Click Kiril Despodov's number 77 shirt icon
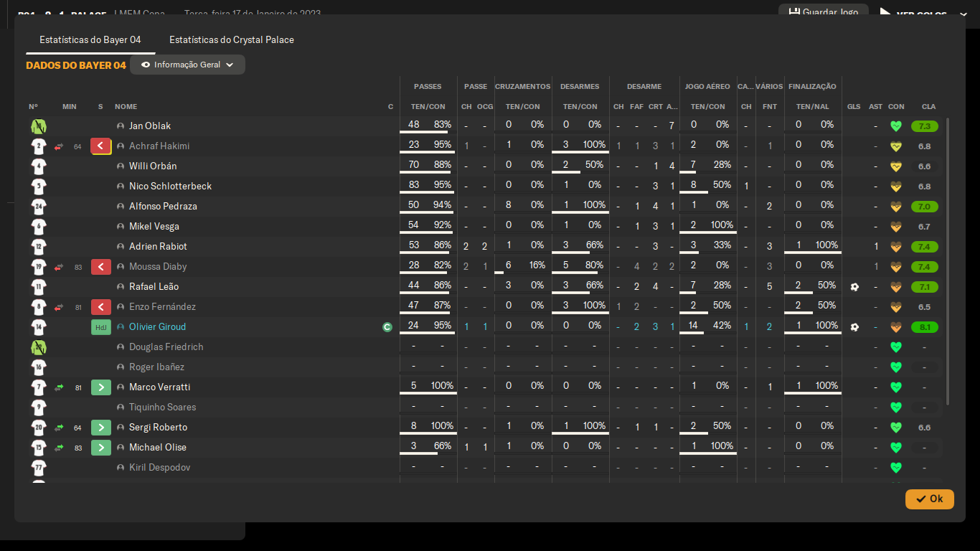 [39, 468]
